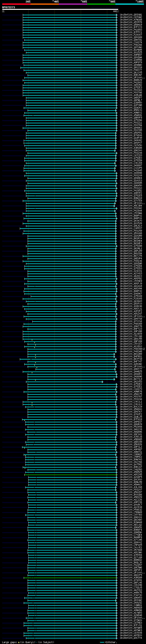Click the UniRef100_P93343 label
Screen dimensions: 146x644
coord(131,90)
